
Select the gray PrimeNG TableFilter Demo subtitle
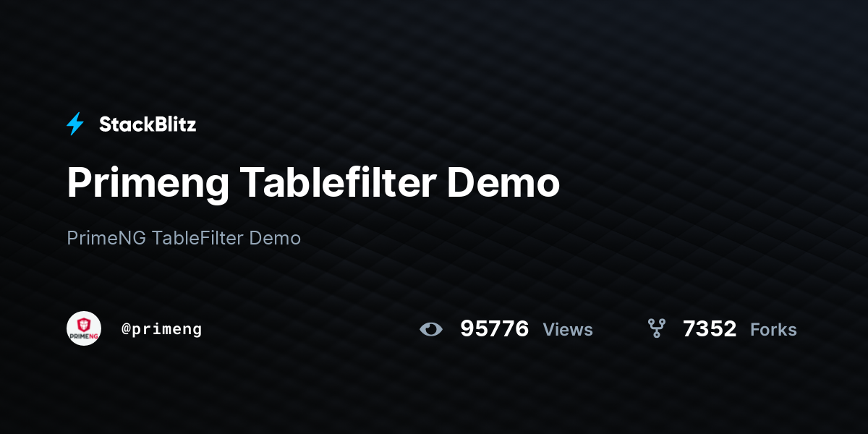coord(184,237)
